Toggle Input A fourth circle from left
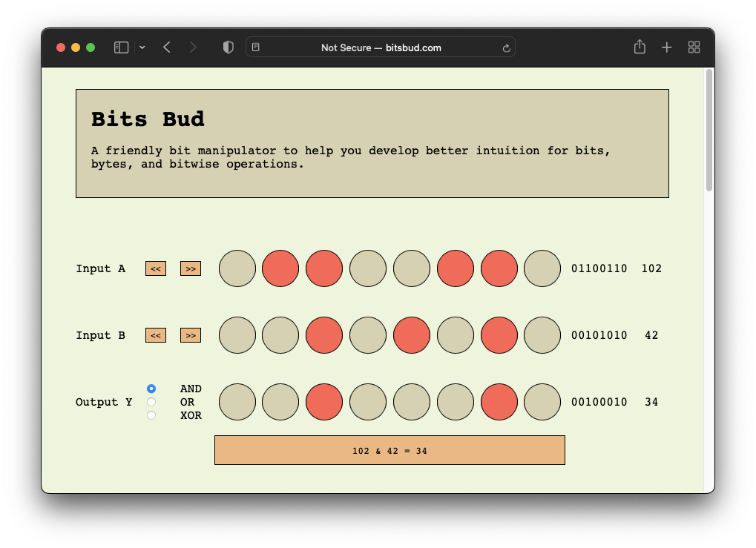756x548 pixels. 368,268
